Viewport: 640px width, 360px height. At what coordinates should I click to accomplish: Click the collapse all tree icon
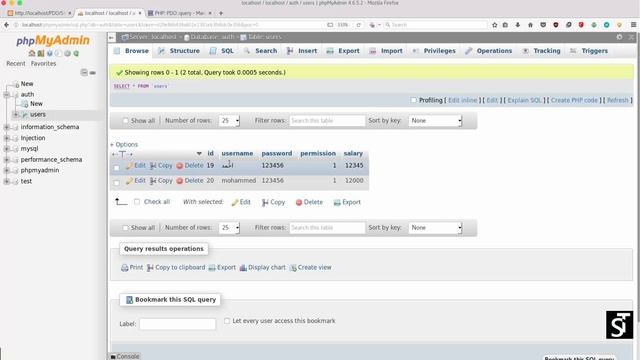[84, 73]
